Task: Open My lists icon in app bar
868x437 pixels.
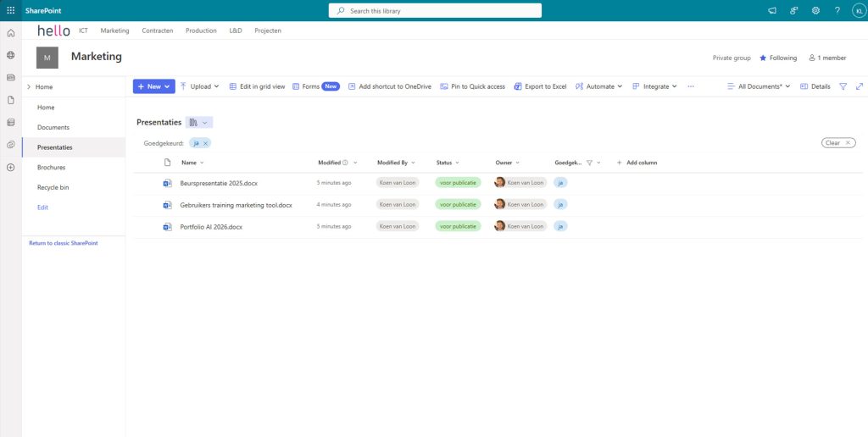Action: [x=10, y=122]
